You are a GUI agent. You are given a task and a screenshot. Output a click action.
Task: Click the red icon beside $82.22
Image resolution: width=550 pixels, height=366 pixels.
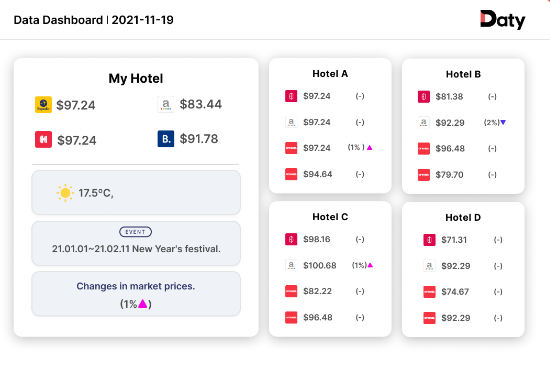pyautogui.click(x=291, y=291)
